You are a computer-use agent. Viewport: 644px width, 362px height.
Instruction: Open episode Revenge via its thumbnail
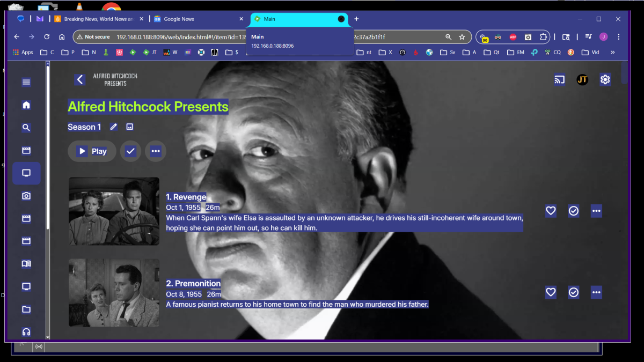coord(113,211)
